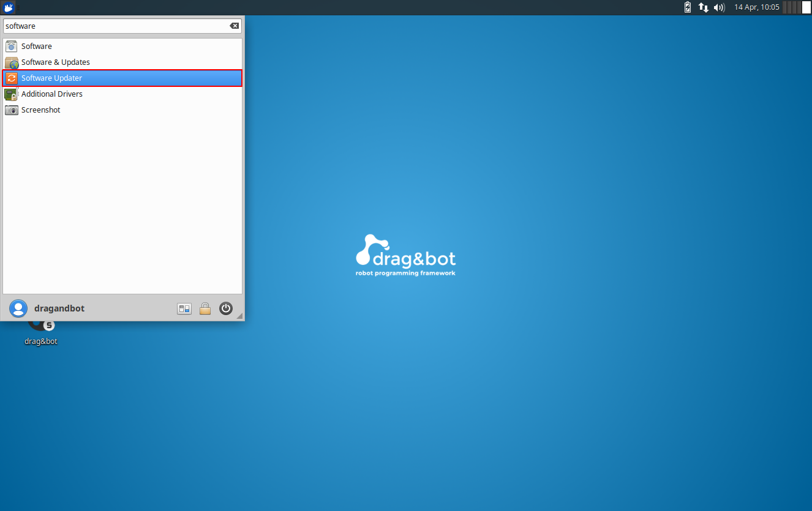Click the Software app icon in the results
The height and width of the screenshot is (511, 812).
(11, 47)
